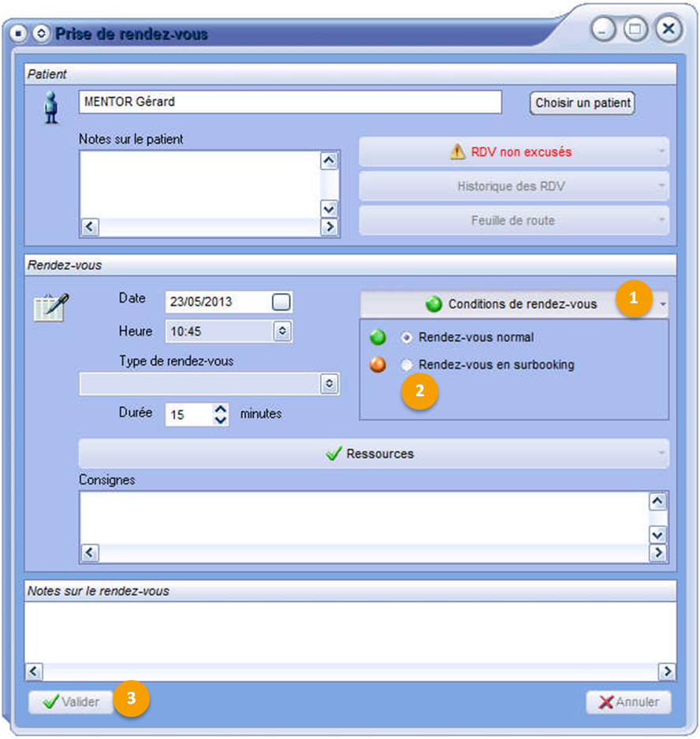Open the date picker calendar box
This screenshot has height=739, width=700.
[281, 302]
